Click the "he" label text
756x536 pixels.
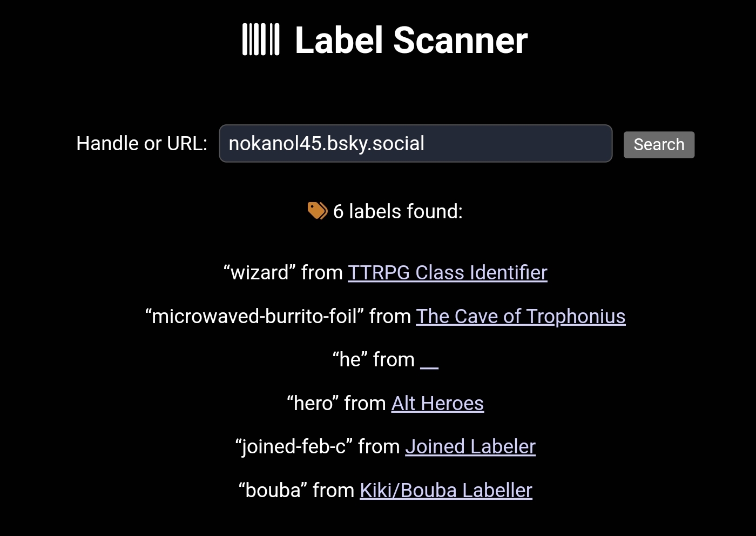(x=350, y=360)
